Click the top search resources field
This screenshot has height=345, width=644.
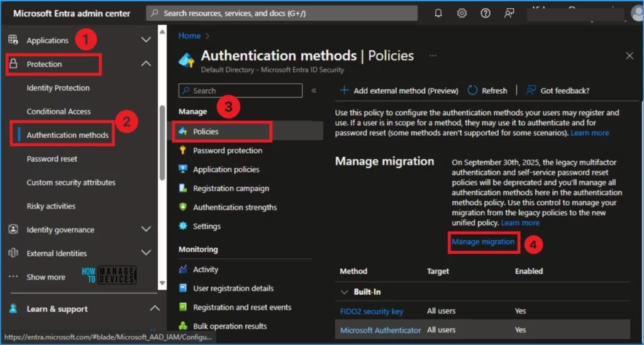click(282, 13)
